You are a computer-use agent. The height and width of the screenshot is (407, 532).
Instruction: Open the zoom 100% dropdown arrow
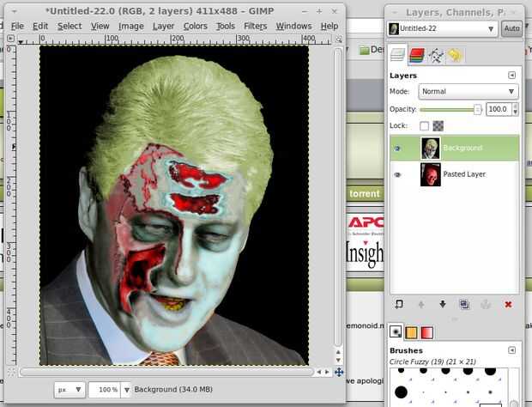coord(126,390)
